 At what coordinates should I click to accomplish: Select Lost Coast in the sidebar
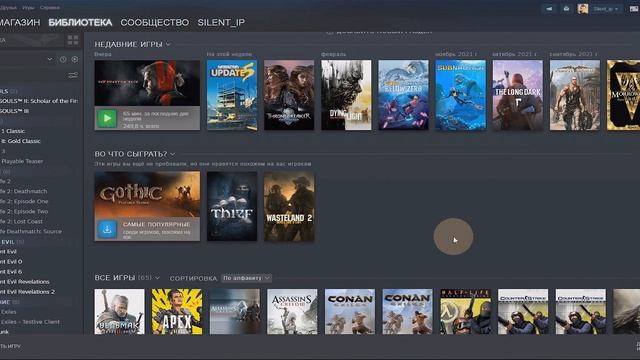(21, 222)
